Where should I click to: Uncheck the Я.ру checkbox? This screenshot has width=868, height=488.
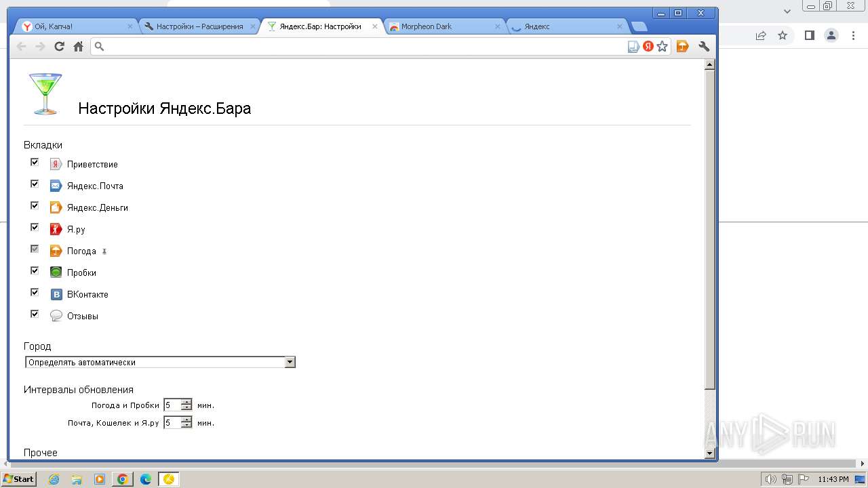[35, 227]
